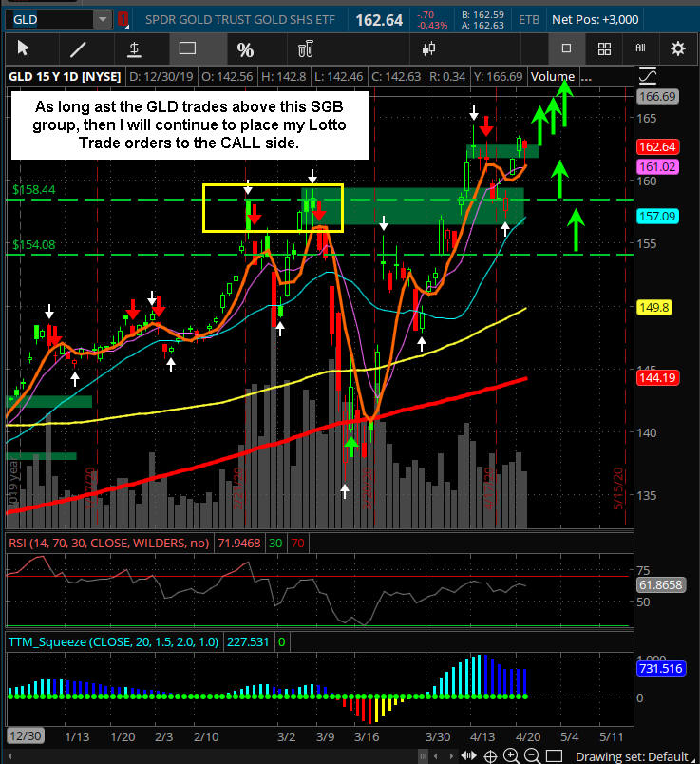Screen dimensions: 700x764
Task: Click in the GLD symbol input field
Action: [x=47, y=19]
